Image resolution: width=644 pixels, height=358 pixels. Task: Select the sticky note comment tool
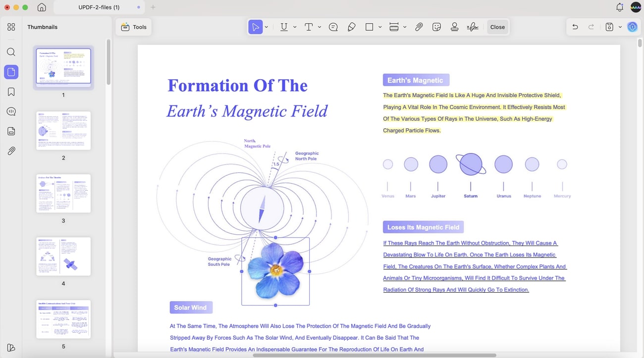click(333, 27)
